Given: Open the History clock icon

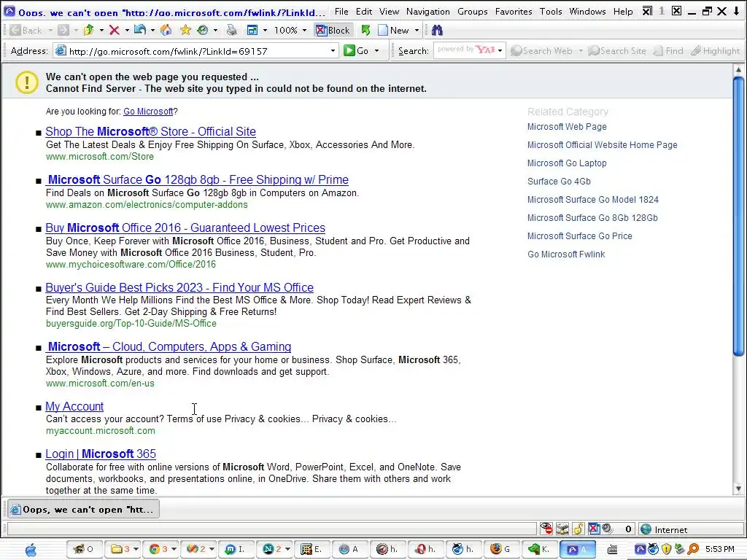Looking at the screenshot, I should tap(203, 31).
